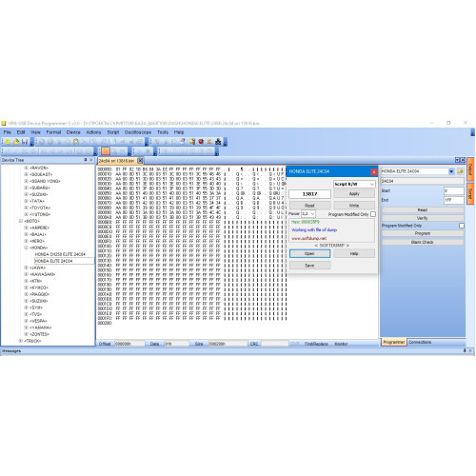
Task: Click the Offset field in status bar
Action: pyautogui.click(x=129, y=344)
